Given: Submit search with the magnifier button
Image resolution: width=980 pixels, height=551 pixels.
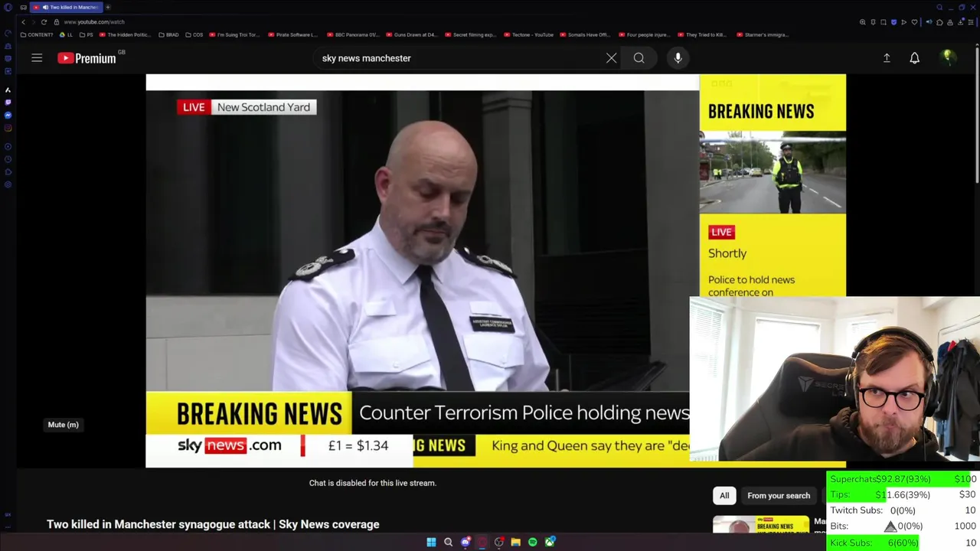Looking at the screenshot, I should pyautogui.click(x=639, y=58).
